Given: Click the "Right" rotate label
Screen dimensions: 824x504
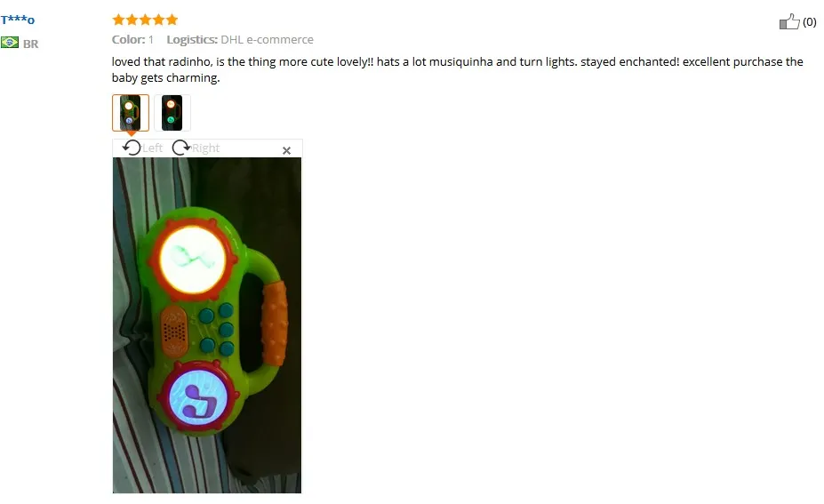Looking at the screenshot, I should 205,148.
